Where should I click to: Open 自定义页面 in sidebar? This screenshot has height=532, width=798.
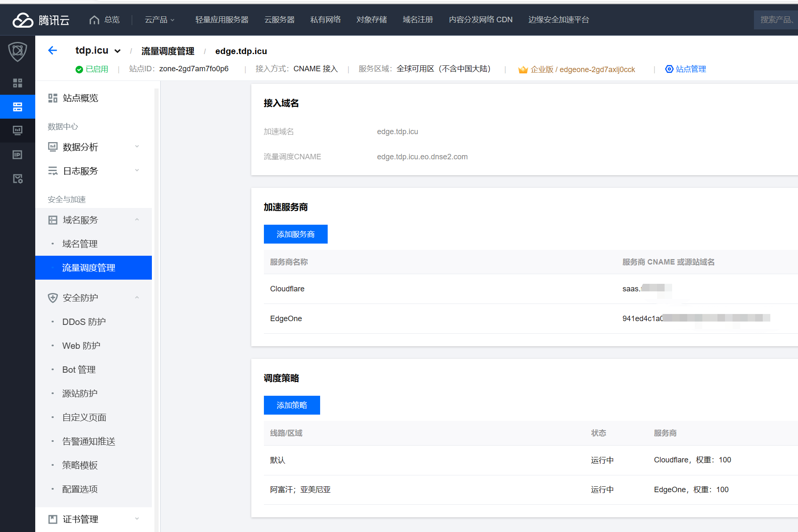point(84,418)
